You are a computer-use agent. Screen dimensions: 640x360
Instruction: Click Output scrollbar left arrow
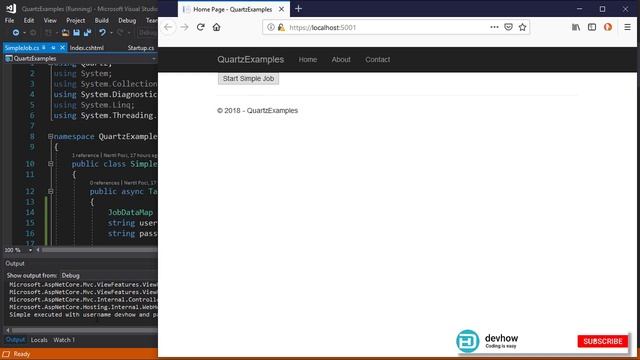coord(7,330)
